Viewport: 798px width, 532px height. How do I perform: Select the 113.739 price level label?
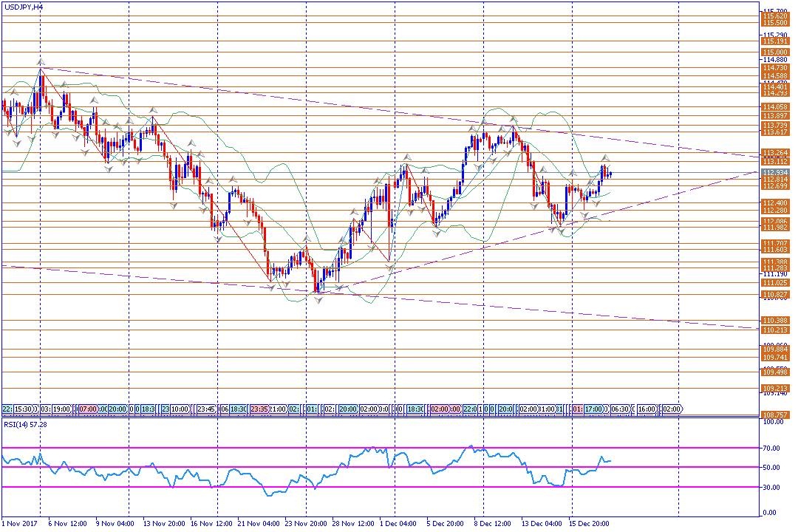pos(775,125)
